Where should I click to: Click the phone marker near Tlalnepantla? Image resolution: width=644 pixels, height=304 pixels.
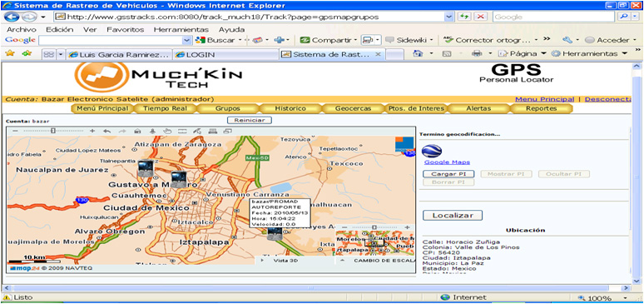click(x=146, y=168)
